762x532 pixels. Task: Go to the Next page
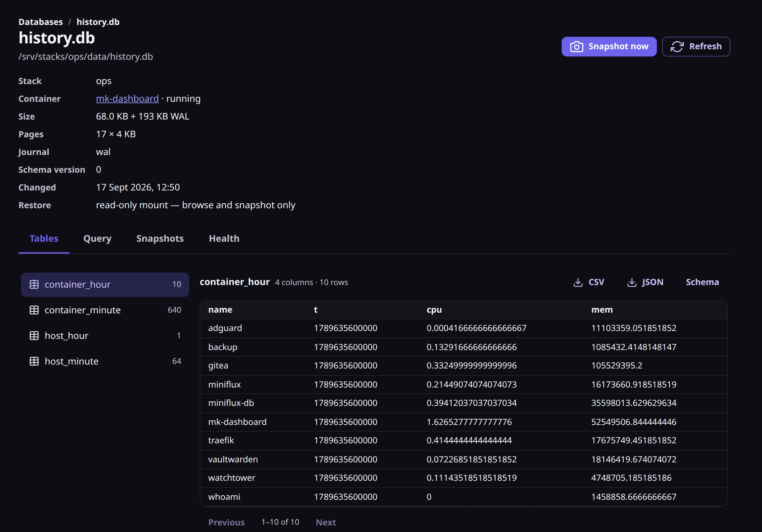pos(325,522)
